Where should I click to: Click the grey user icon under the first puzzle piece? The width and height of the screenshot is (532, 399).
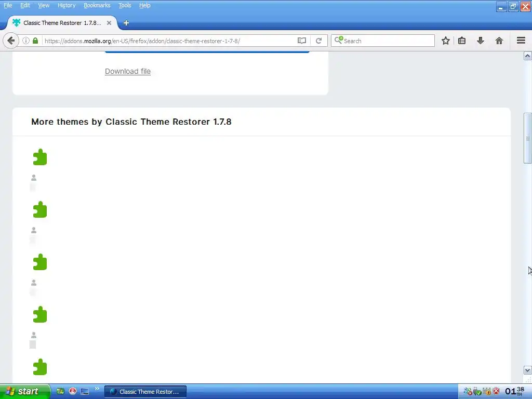click(34, 178)
